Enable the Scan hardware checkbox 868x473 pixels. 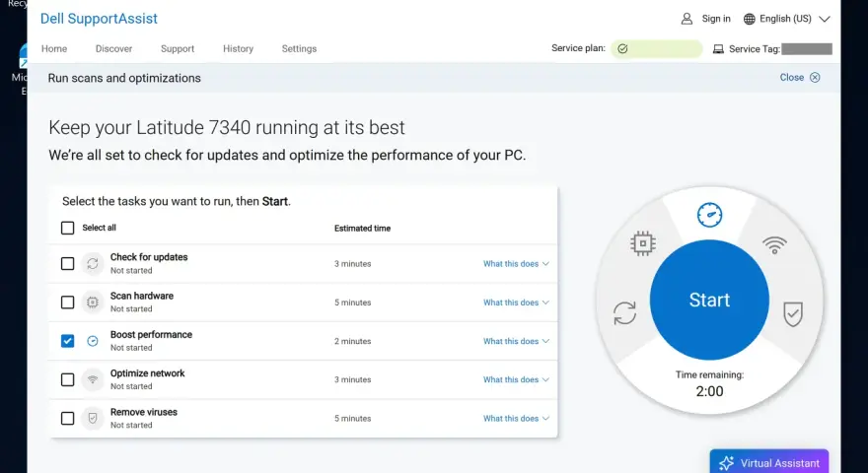67,303
